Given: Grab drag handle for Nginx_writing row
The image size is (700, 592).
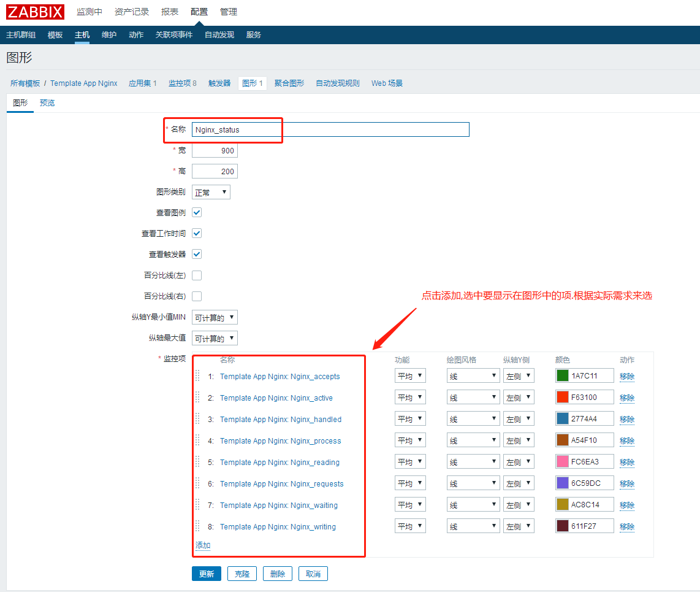Looking at the screenshot, I should [197, 526].
